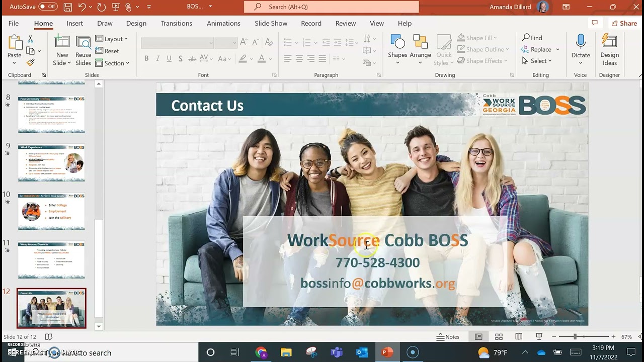Activate the Format Painter brush

[x=31, y=62]
